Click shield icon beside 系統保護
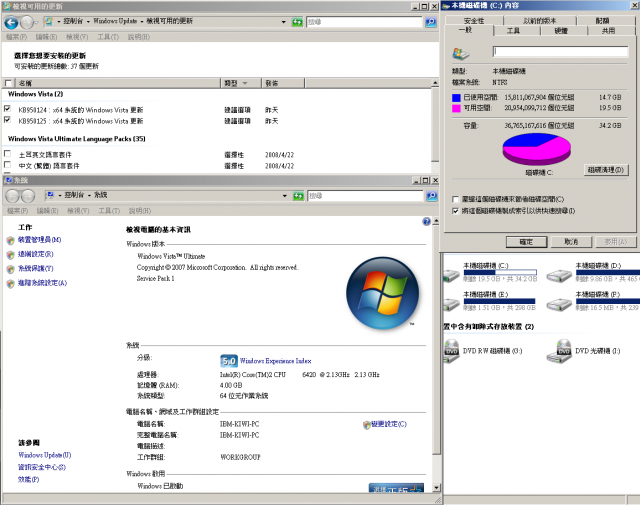The width and height of the screenshot is (640, 505). [x=11, y=269]
